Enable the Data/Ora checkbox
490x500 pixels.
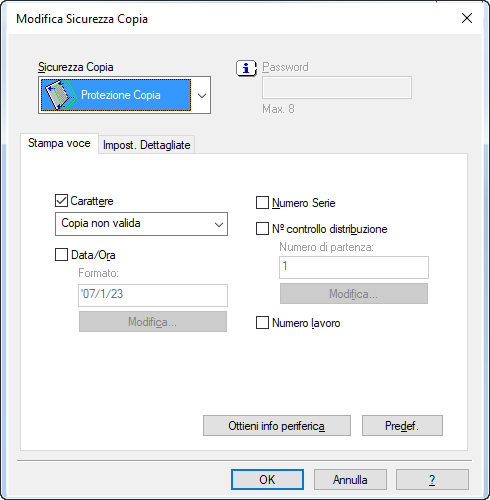tap(61, 255)
